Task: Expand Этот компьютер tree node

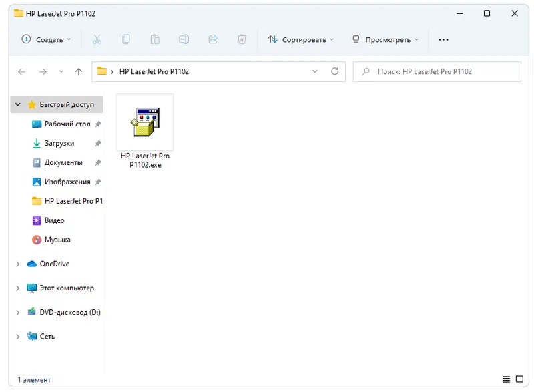Action: coord(18,288)
